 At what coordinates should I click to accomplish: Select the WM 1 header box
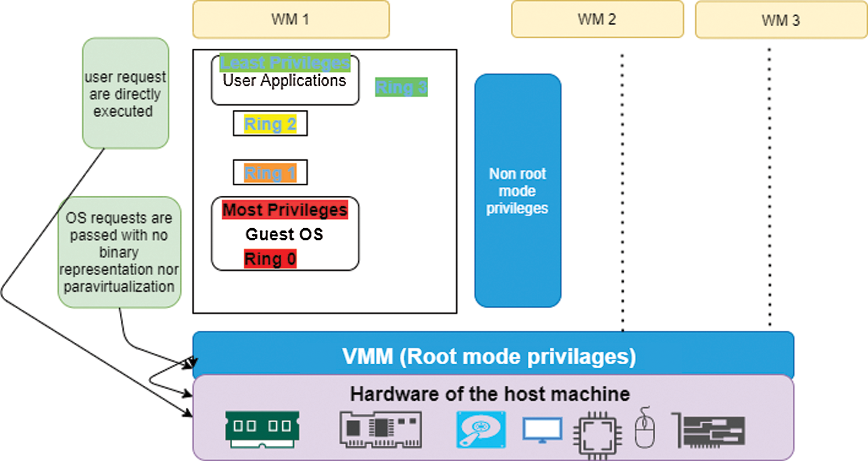pos(290,19)
